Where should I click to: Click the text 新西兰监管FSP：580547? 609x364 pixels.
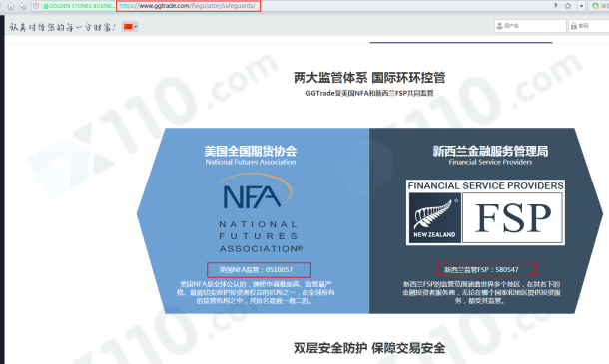[481, 269]
